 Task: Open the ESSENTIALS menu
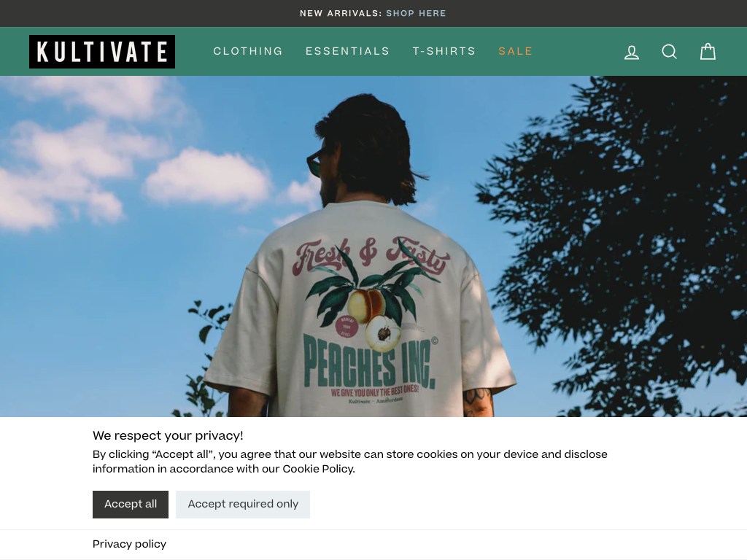tap(347, 51)
